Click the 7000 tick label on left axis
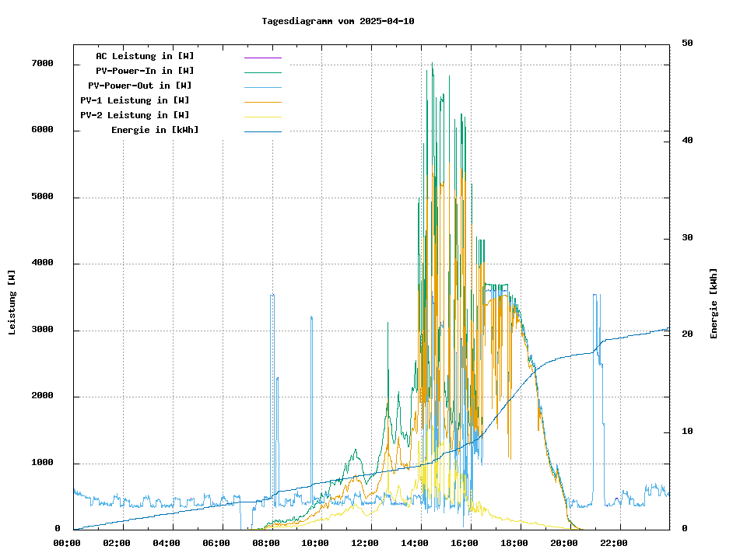747x560 pixels. 42,63
